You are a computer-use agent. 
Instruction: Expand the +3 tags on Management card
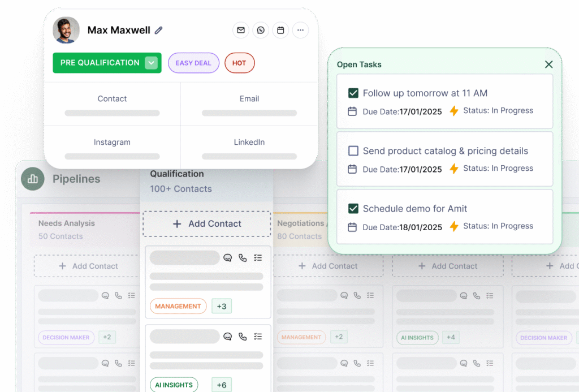pos(222,306)
